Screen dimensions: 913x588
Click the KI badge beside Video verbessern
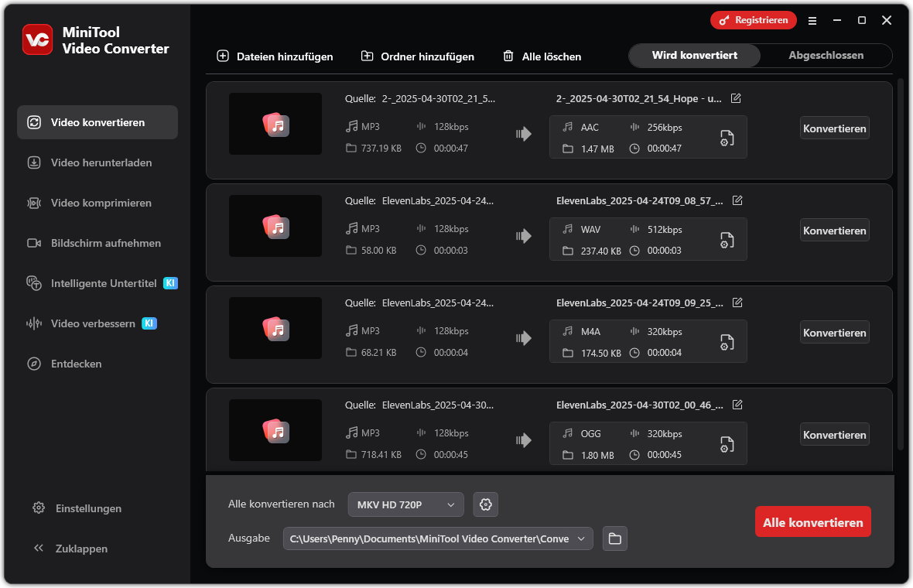149,323
